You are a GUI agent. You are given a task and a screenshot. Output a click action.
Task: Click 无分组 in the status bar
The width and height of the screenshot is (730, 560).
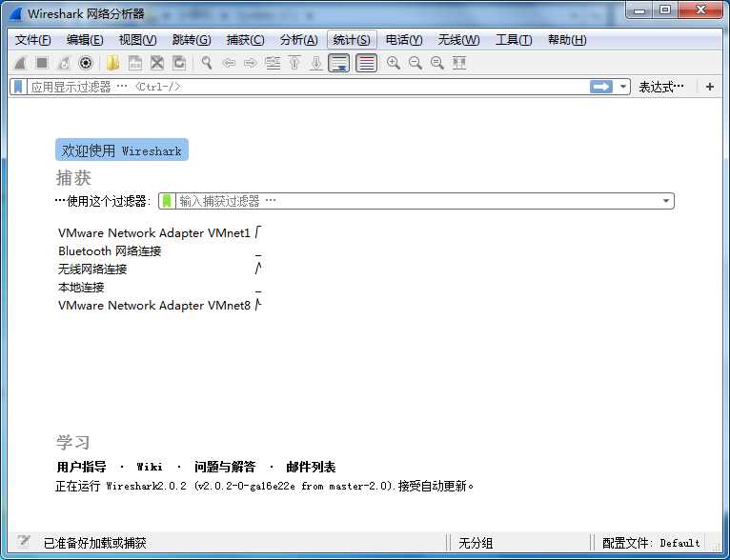(476, 543)
